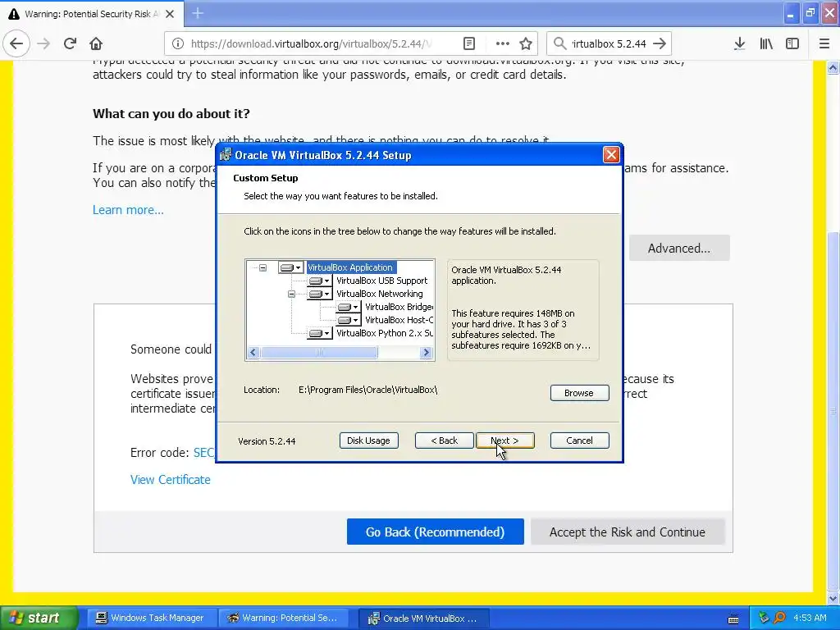Click the SEC error code link

203,453
